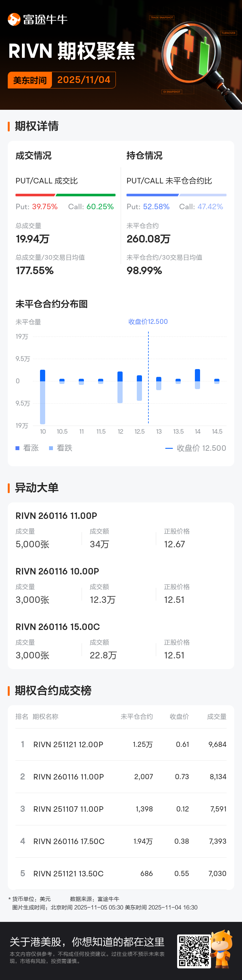Click the Futu Niuniu logo icon
The width and height of the screenshot is (242, 980).
click(x=14, y=19)
